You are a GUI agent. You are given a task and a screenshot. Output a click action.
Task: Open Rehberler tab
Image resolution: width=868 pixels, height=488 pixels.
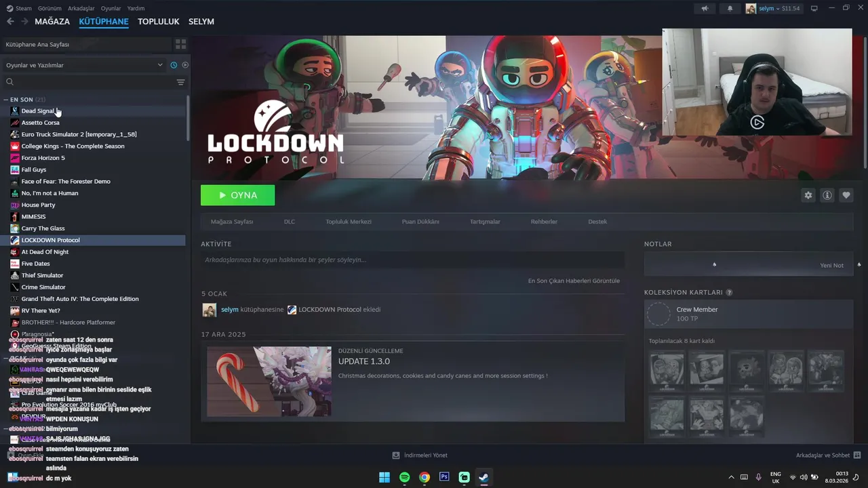(544, 222)
